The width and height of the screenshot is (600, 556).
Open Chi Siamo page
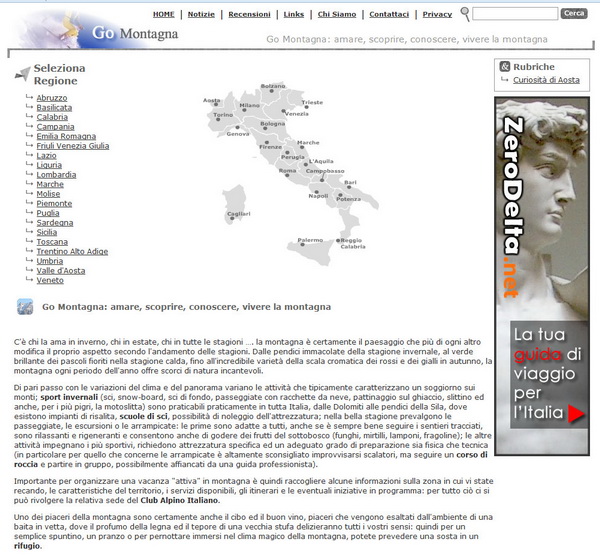(337, 14)
